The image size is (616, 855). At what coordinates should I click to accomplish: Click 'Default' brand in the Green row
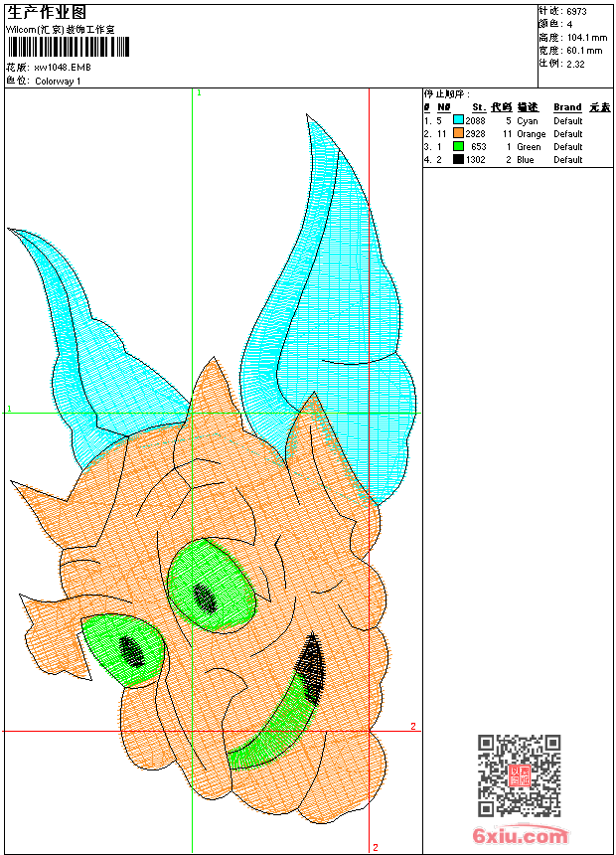[x=568, y=147]
